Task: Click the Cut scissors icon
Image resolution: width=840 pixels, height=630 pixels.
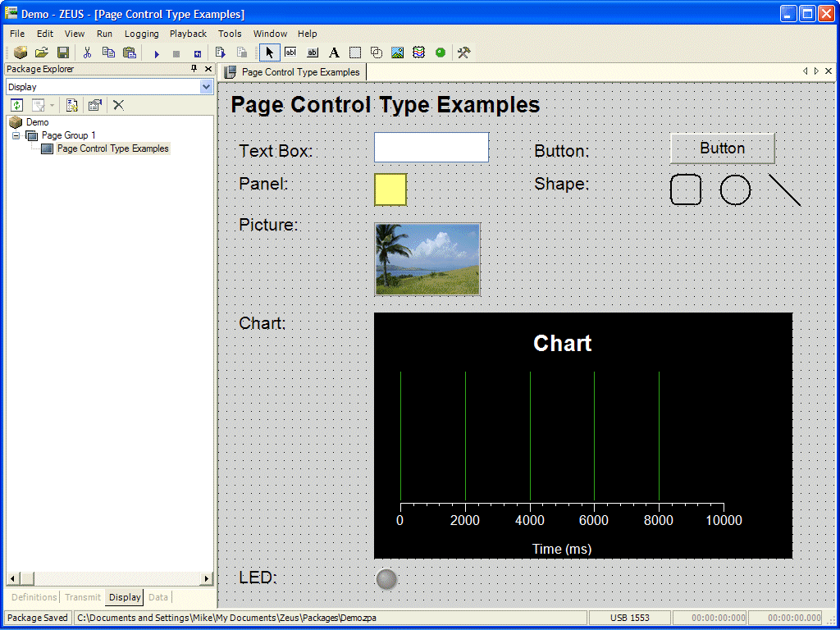Action: tap(87, 52)
